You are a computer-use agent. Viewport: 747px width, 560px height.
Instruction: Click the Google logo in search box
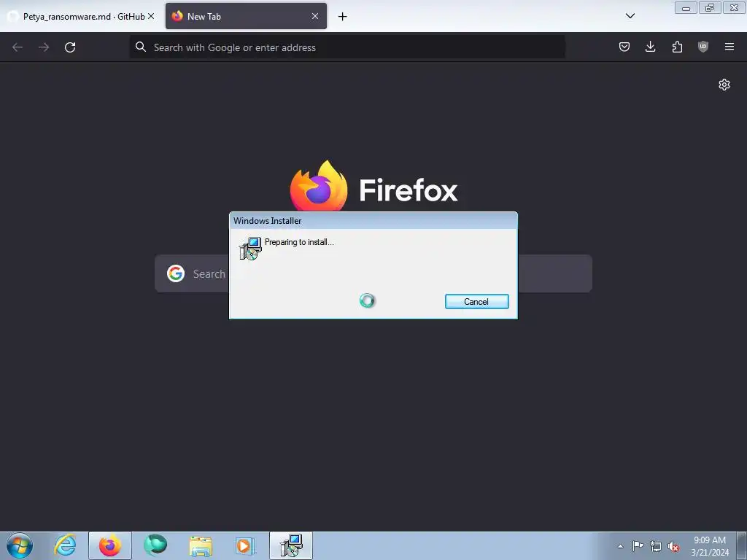click(176, 273)
